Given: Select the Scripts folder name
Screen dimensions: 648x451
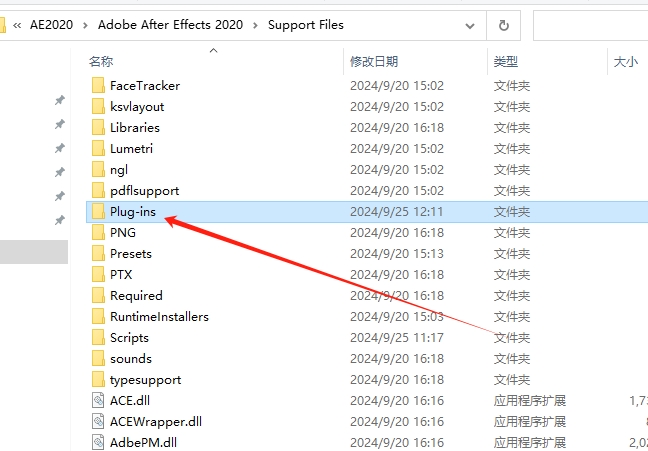Looking at the screenshot, I should coord(129,338).
